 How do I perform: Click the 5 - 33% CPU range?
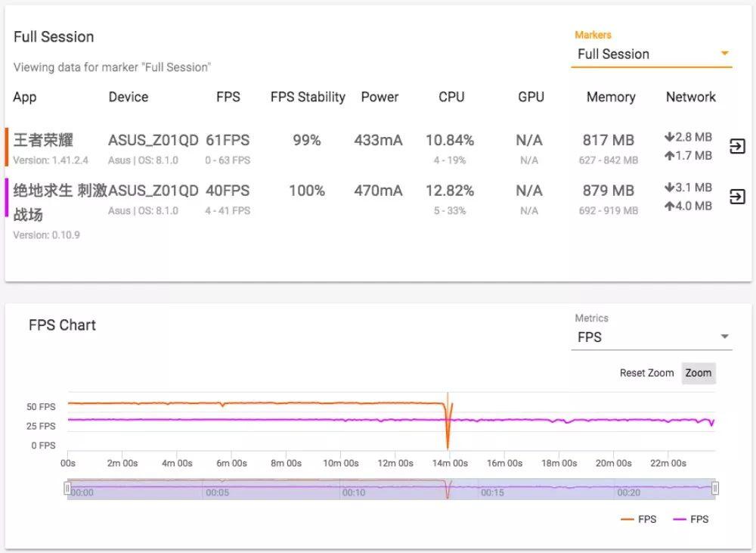coord(450,211)
